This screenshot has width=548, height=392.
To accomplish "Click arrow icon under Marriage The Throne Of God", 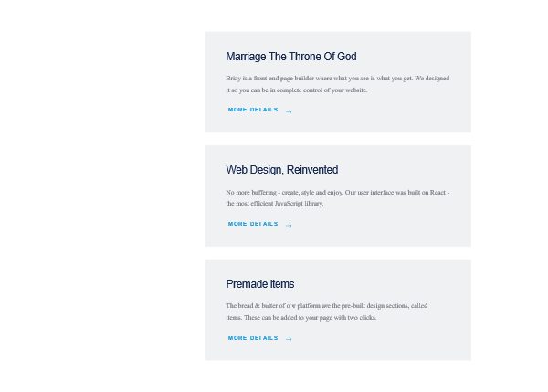I will (289, 111).
